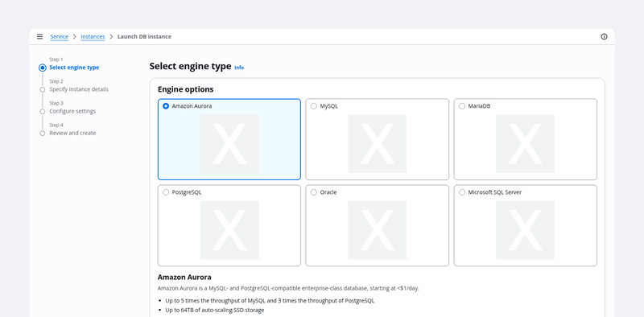
Task: Select the MariaDB radio button
Action: tap(462, 106)
